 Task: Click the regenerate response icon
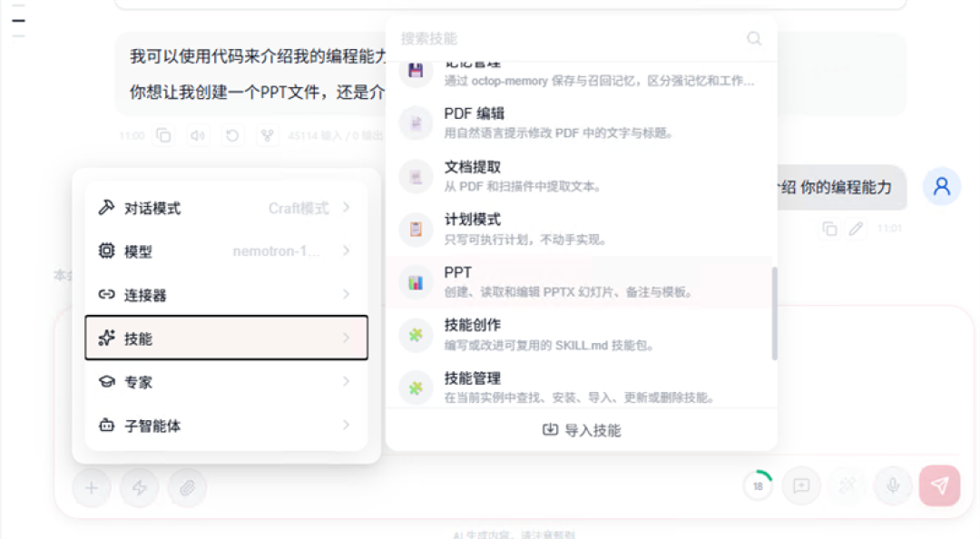click(x=232, y=136)
